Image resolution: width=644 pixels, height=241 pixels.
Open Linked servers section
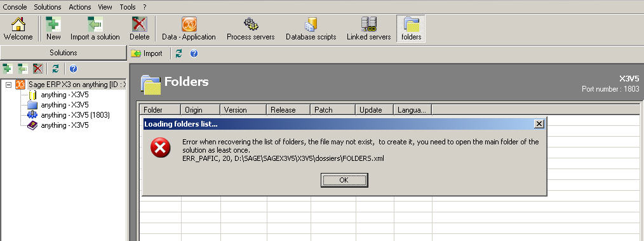tap(369, 29)
